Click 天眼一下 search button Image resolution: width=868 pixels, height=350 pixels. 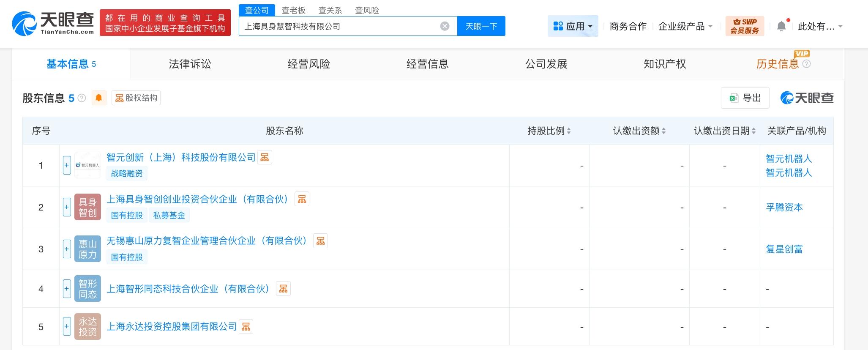point(481,26)
